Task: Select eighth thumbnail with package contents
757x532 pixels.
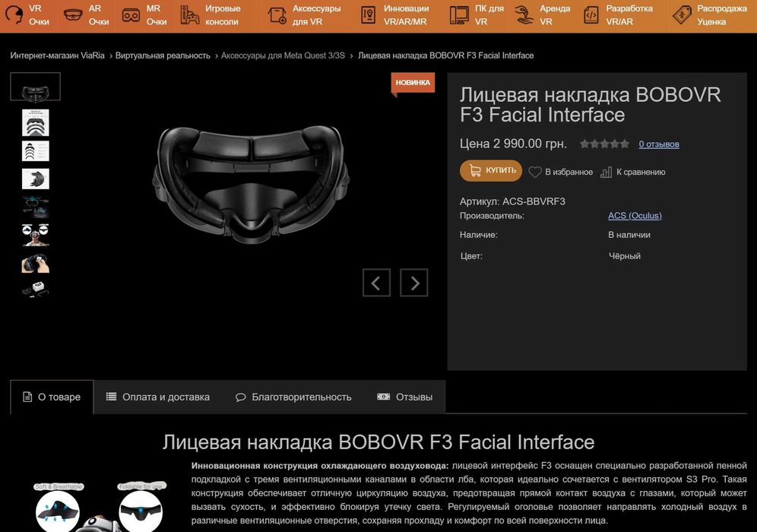Action: (x=35, y=290)
